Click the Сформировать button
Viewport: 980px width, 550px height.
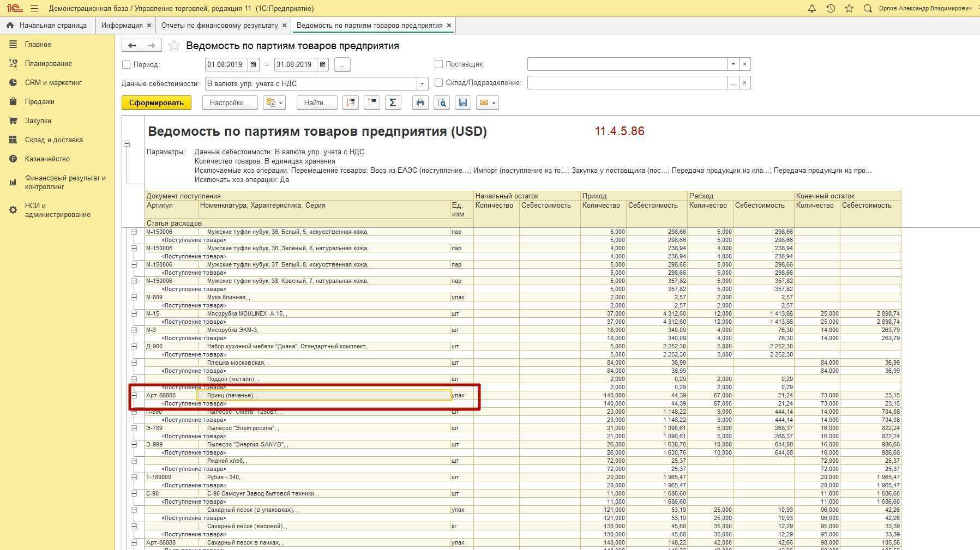(157, 102)
